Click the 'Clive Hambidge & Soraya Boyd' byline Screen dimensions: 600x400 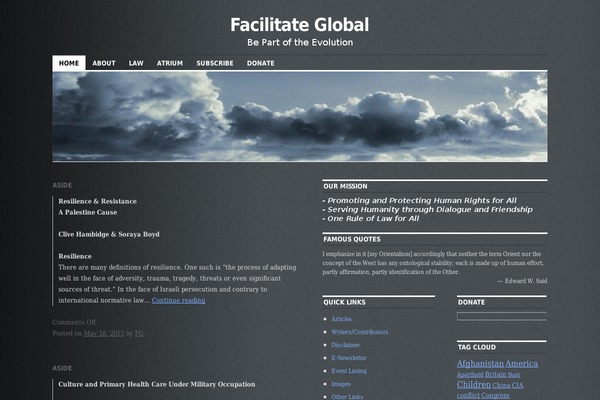click(x=109, y=234)
